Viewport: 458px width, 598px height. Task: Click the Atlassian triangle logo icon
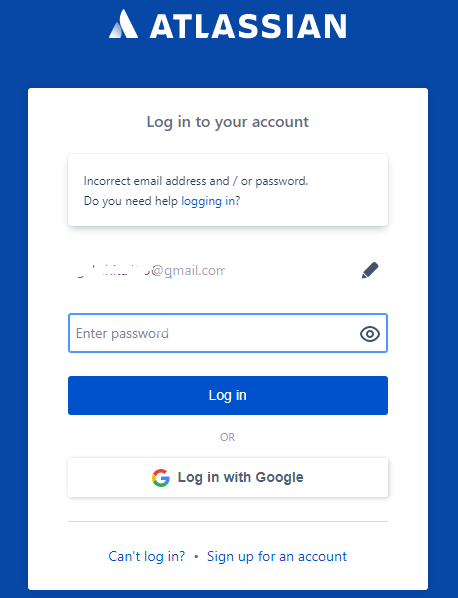click(124, 24)
